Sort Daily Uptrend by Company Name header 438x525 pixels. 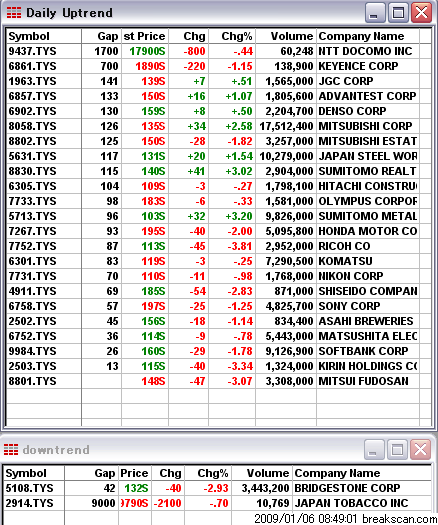[x=368, y=36]
